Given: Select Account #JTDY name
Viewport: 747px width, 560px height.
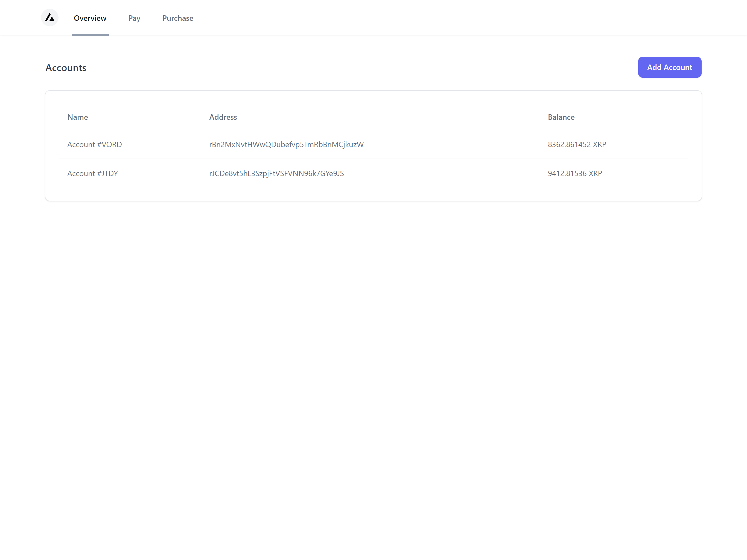Looking at the screenshot, I should pos(92,174).
